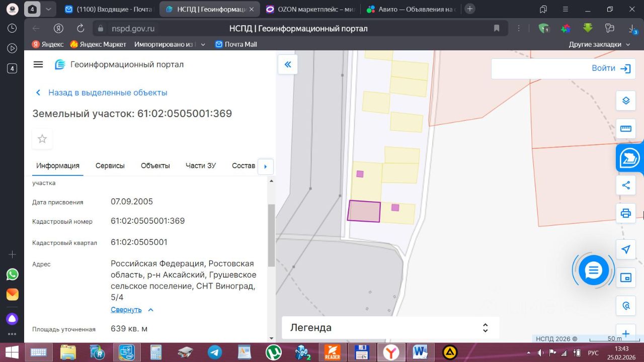Open the support chat bubble
Image resolution: width=644 pixels, height=362 pixels.
click(594, 270)
